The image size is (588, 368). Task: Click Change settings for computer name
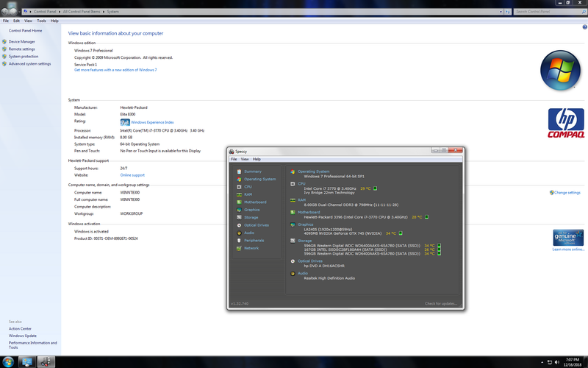(x=567, y=193)
